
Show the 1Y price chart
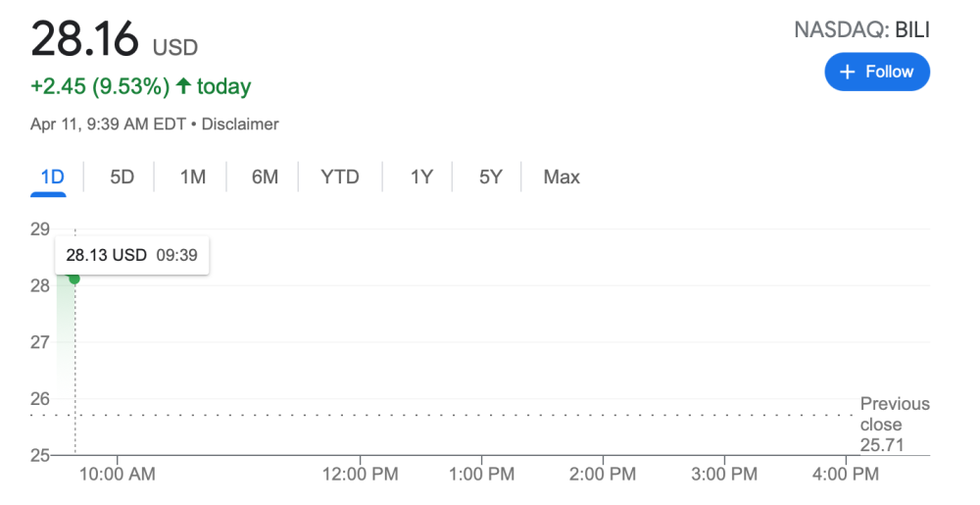pos(421,177)
